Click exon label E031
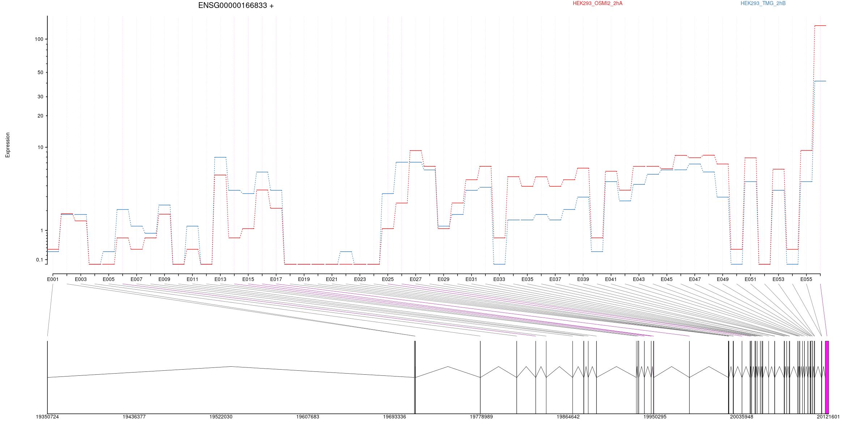The width and height of the screenshot is (868, 434). pyautogui.click(x=471, y=279)
